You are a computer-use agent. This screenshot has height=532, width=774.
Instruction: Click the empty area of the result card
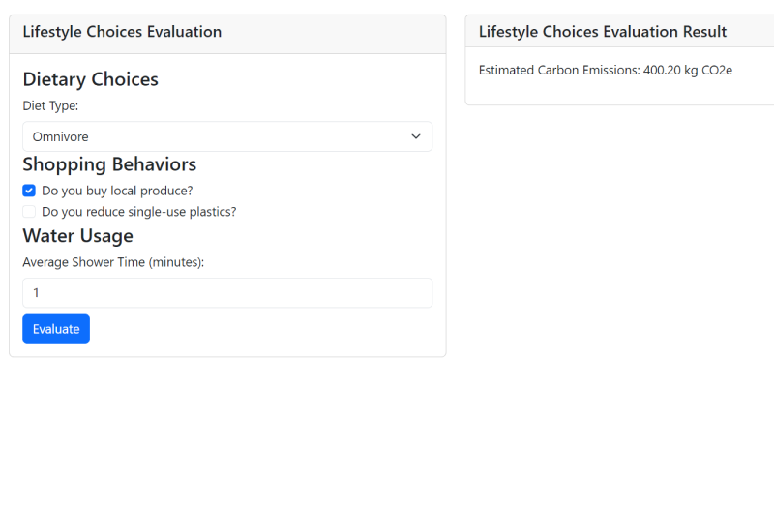(x=619, y=91)
